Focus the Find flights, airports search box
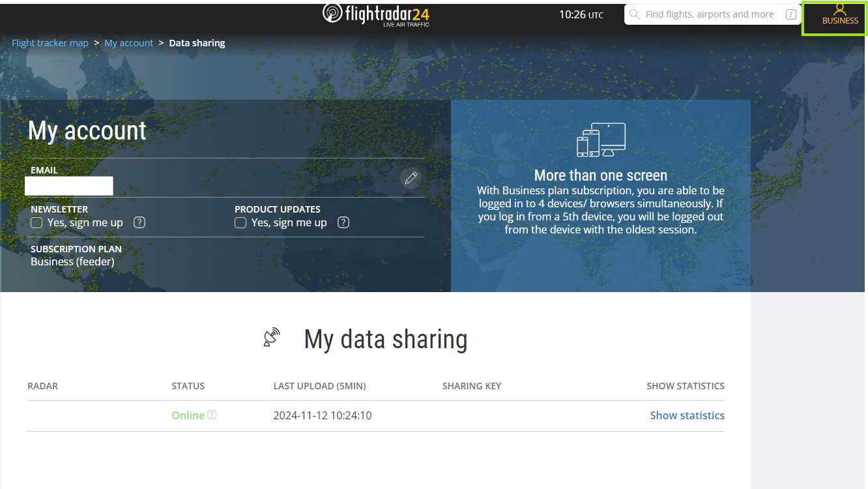This screenshot has width=868, height=489. (x=709, y=14)
